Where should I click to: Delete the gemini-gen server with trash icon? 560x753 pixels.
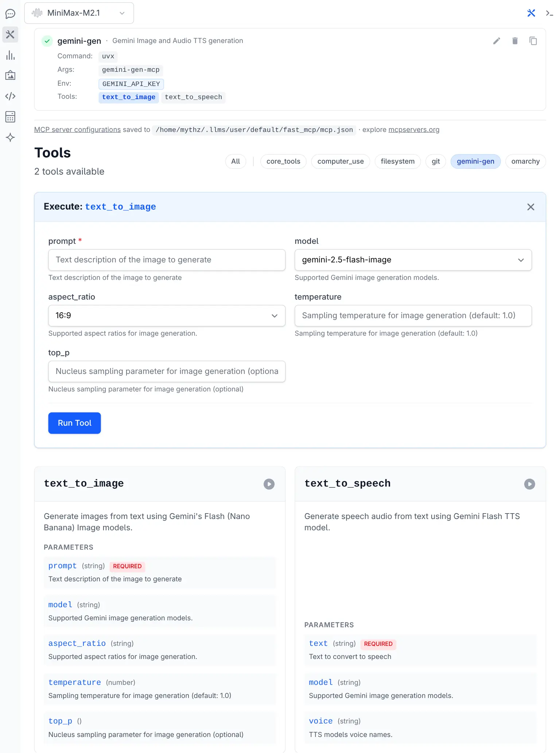click(x=515, y=41)
